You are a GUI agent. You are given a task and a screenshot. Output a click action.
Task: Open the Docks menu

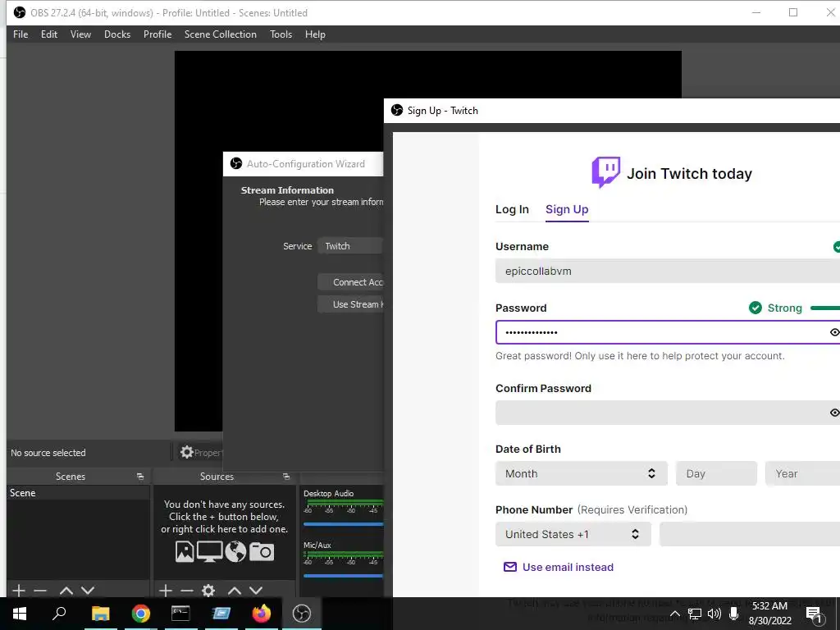117,34
